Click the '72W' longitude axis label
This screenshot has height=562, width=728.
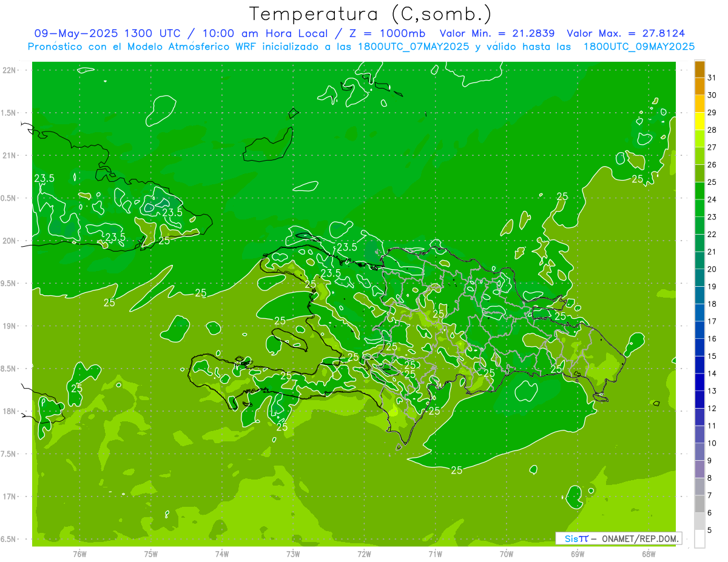[364, 554]
